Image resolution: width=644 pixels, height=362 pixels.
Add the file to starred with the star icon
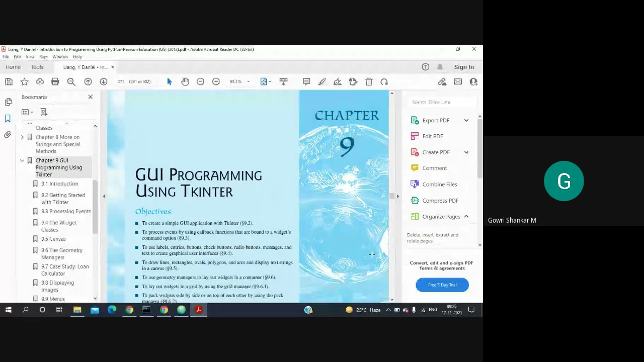[24, 82]
